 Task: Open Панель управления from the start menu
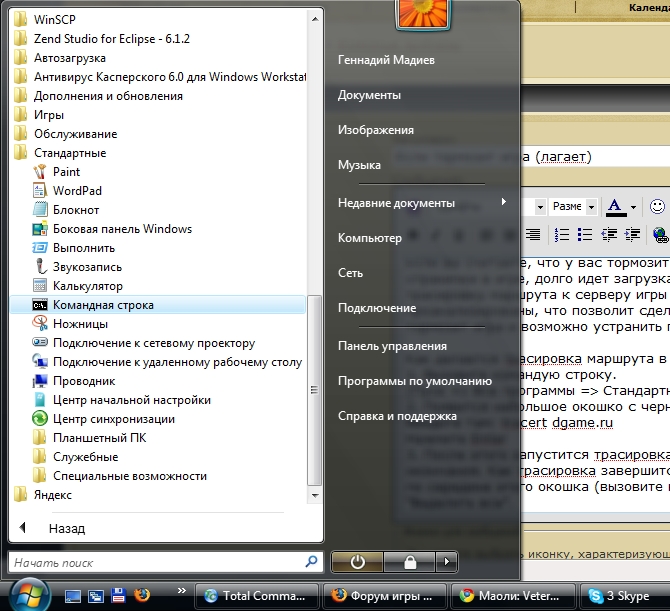click(383, 346)
